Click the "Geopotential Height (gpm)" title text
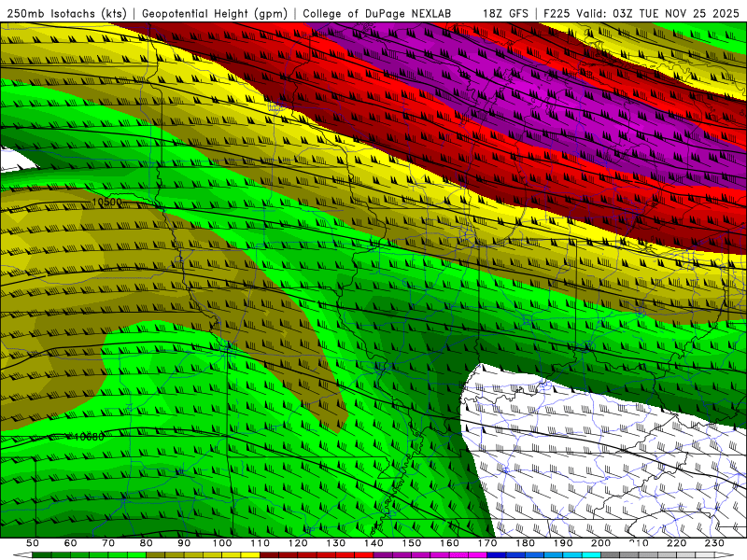 [215, 13]
